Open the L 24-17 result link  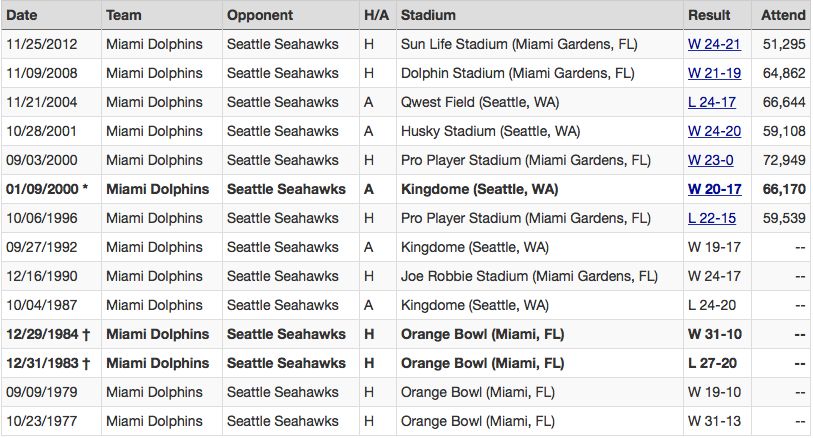[x=712, y=102]
